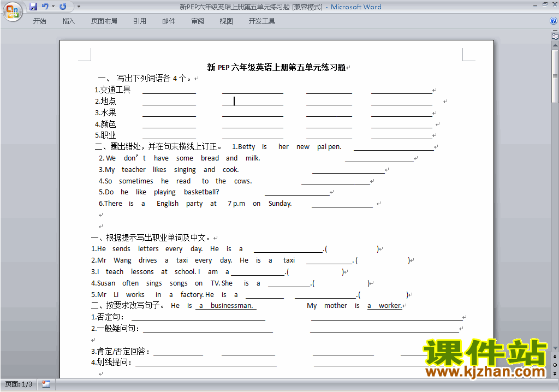The height and width of the screenshot is (392, 559).
Task: Click the document heading 新 PEP 六年级英语上册第五单元练习题
Action: pyautogui.click(x=276, y=67)
